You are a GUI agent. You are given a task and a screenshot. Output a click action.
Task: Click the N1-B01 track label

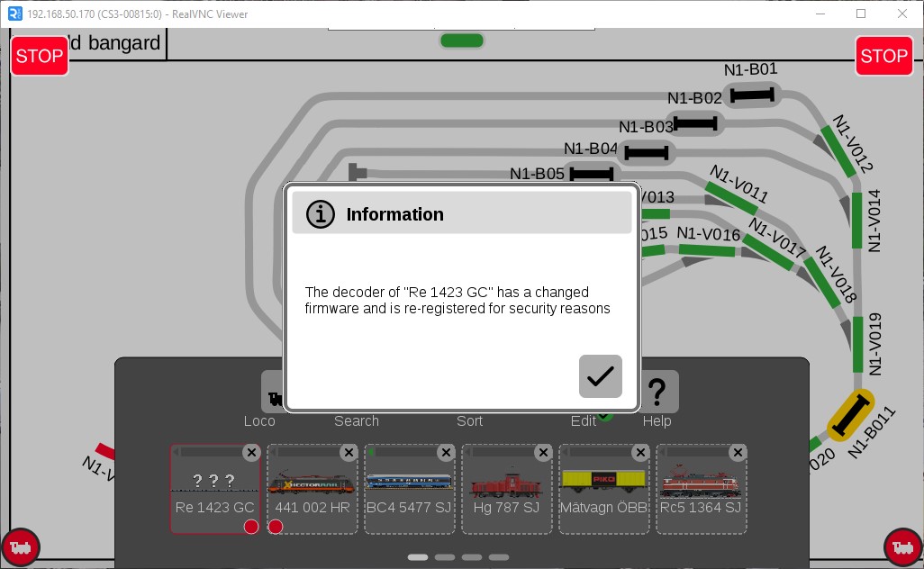[x=750, y=69]
